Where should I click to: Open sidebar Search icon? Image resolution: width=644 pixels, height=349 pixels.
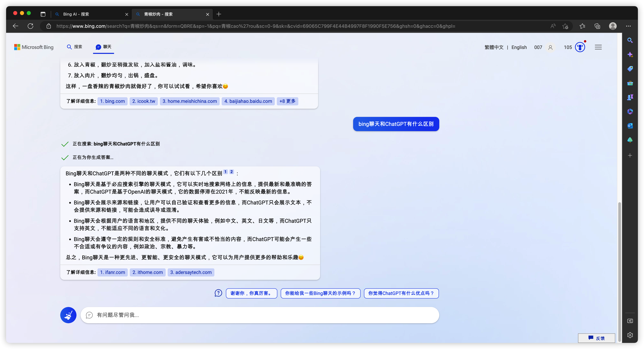point(630,40)
